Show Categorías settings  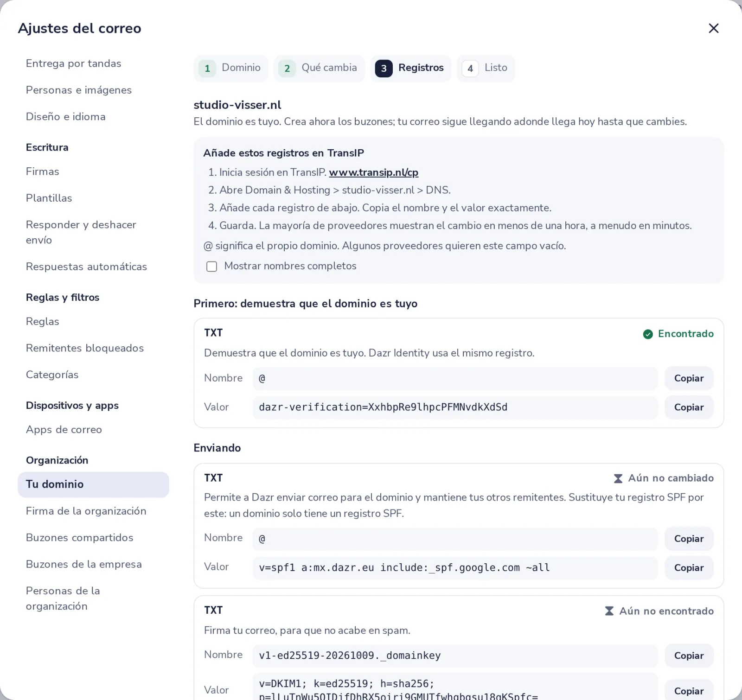pos(93,375)
